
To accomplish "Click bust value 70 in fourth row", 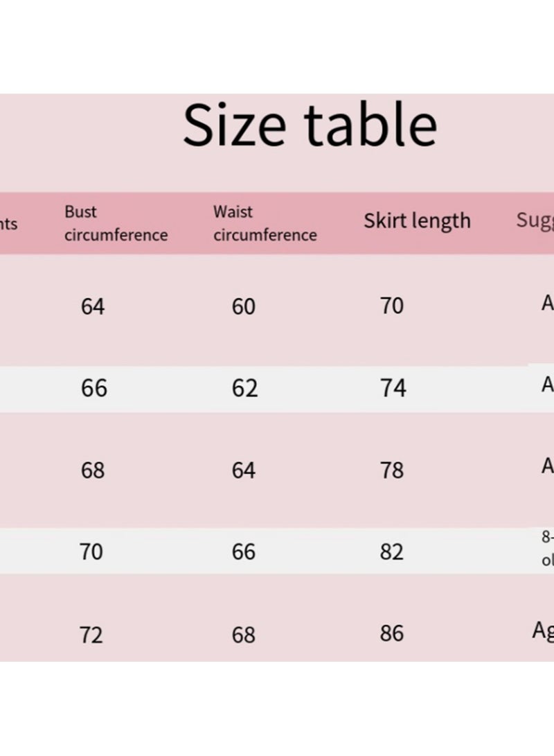I will (91, 552).
